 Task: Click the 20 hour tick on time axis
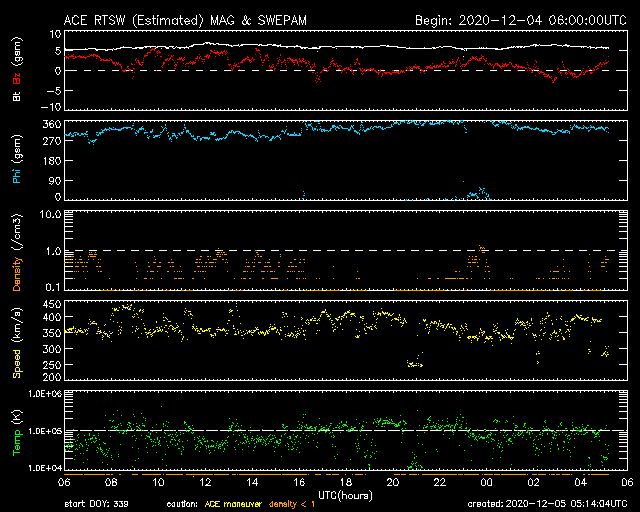(x=391, y=482)
